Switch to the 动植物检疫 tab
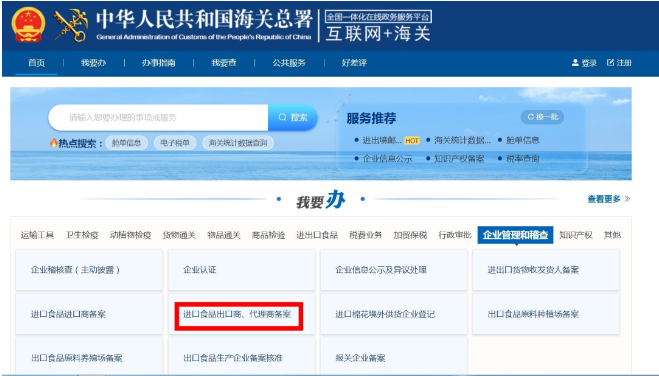Image resolution: width=659 pixels, height=376 pixels. [x=130, y=235]
